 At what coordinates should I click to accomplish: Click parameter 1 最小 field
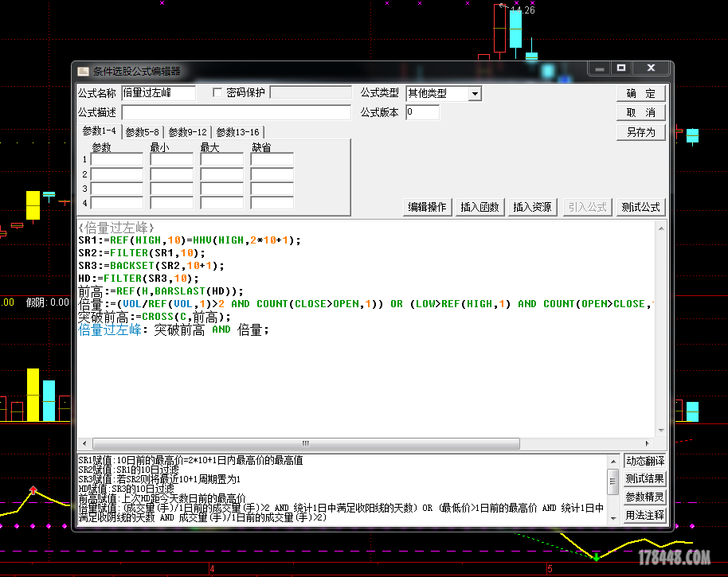(x=172, y=159)
